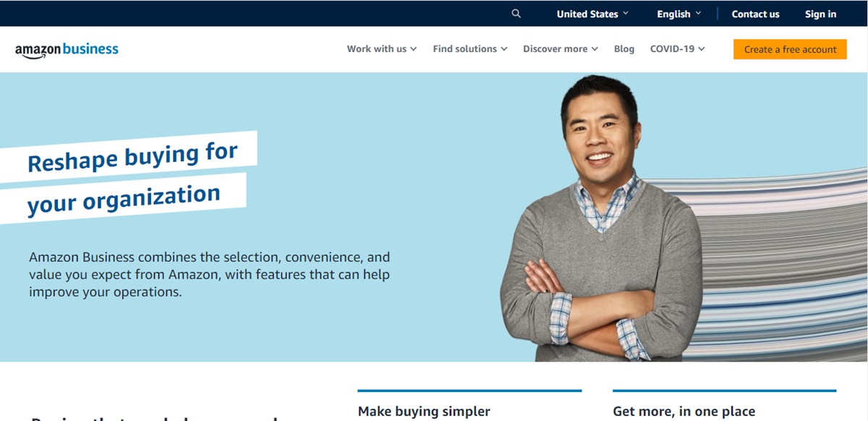Expand the COVID-19 menu
The width and height of the screenshot is (868, 421).
click(x=677, y=49)
